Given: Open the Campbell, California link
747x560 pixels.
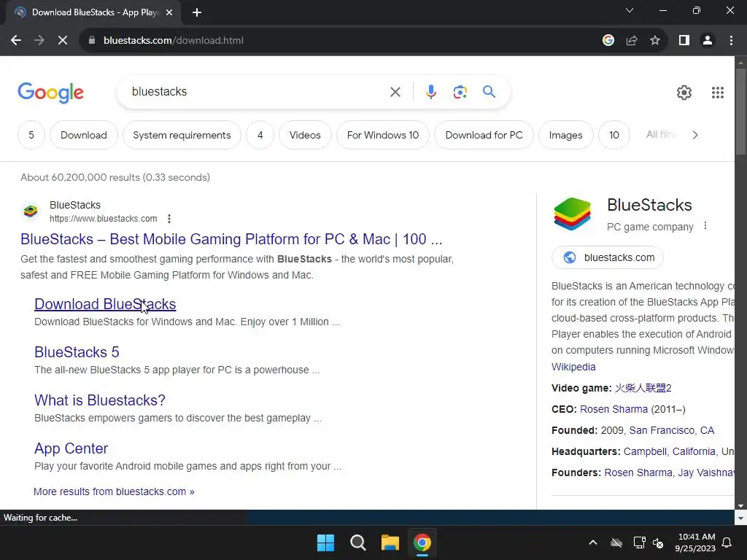Looking at the screenshot, I should (670, 451).
